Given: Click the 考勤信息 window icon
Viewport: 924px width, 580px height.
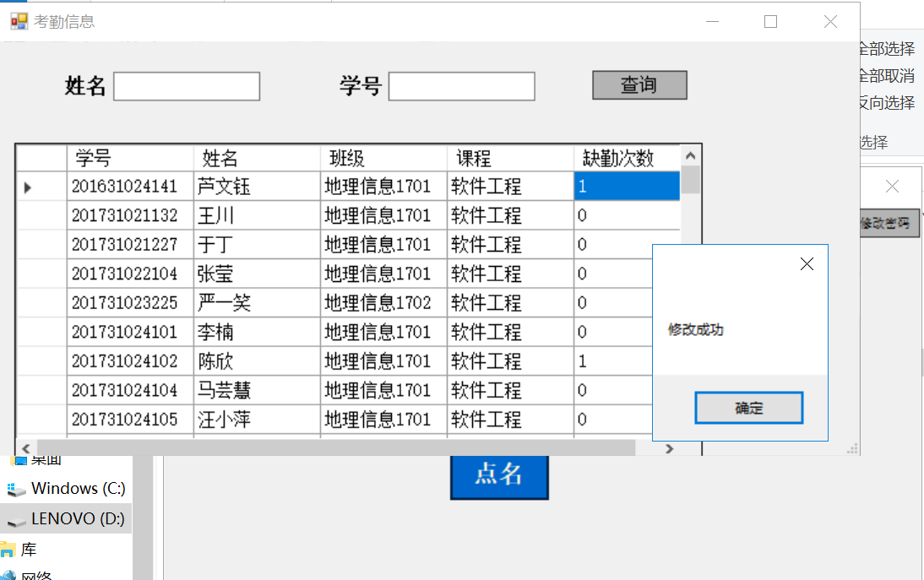Looking at the screenshot, I should [x=19, y=22].
